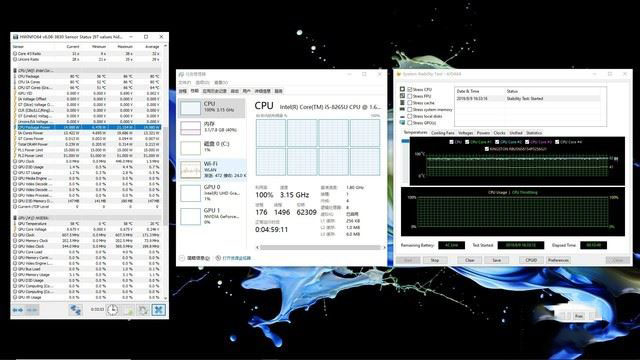Image resolution: width=640 pixels, height=360 pixels.
Task: Toggle CPU Core #2 graph checkbox
Action: tap(497, 142)
